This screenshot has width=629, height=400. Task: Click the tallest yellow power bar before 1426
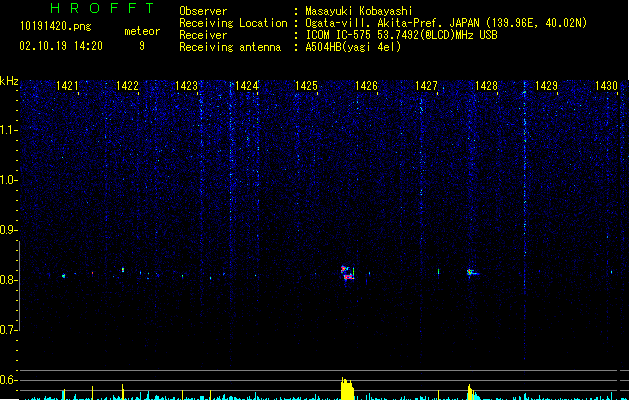[347, 388]
